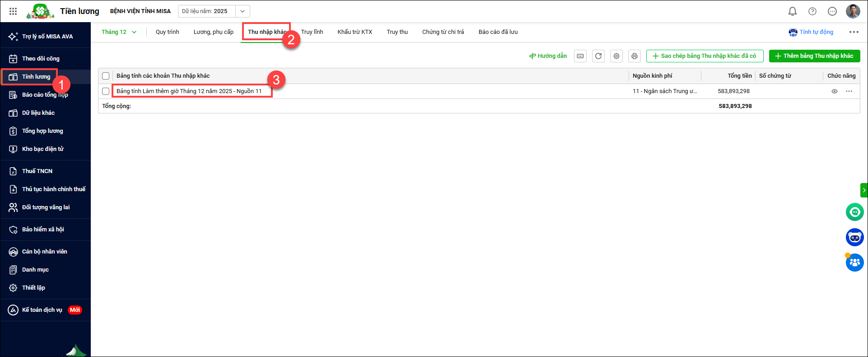Select all rows with header checkbox
This screenshot has width=868, height=357.
point(106,76)
